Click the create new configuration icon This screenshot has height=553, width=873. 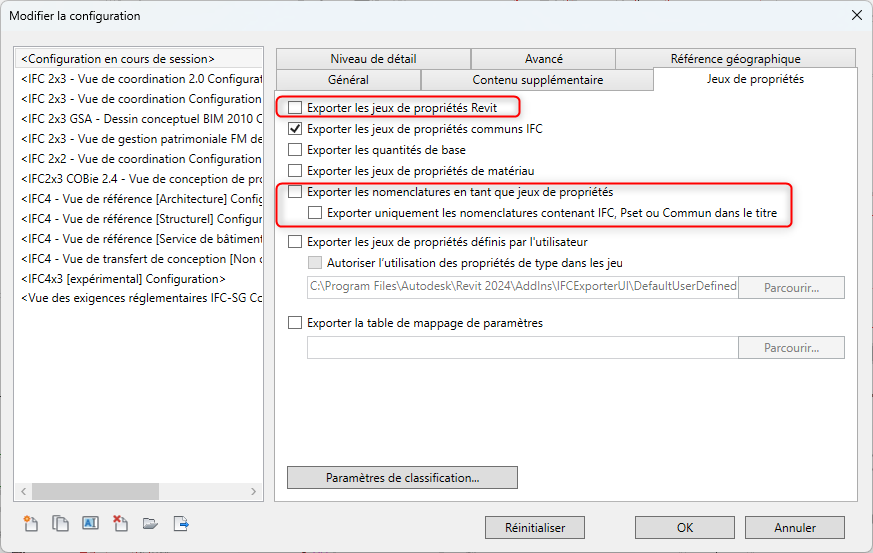point(30,523)
